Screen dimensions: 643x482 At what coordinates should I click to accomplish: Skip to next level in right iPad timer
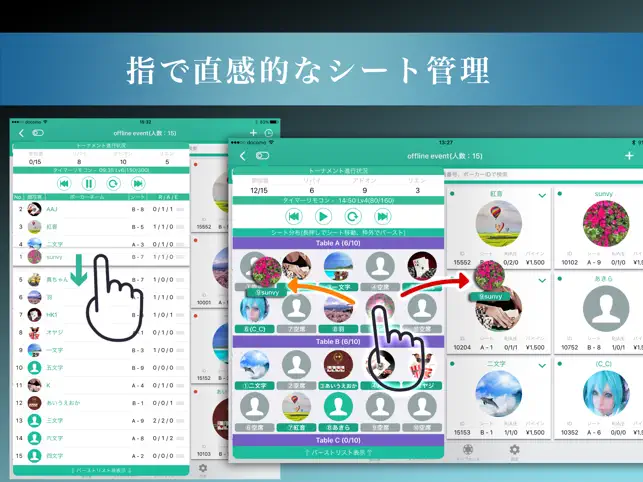[383, 216]
